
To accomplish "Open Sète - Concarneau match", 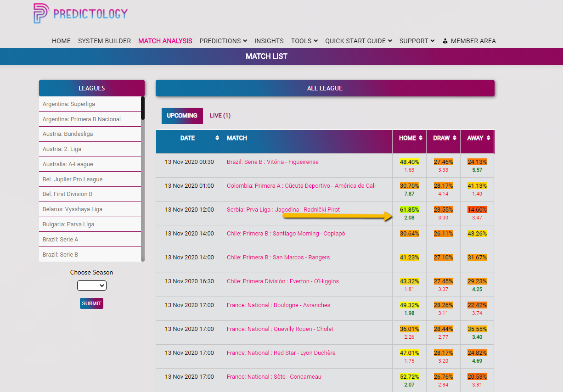I will pyautogui.click(x=274, y=377).
